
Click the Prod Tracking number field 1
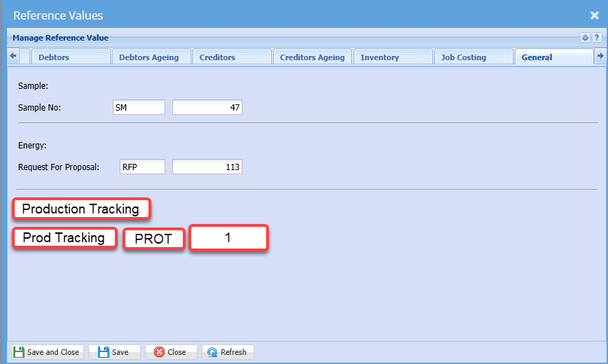pos(229,237)
